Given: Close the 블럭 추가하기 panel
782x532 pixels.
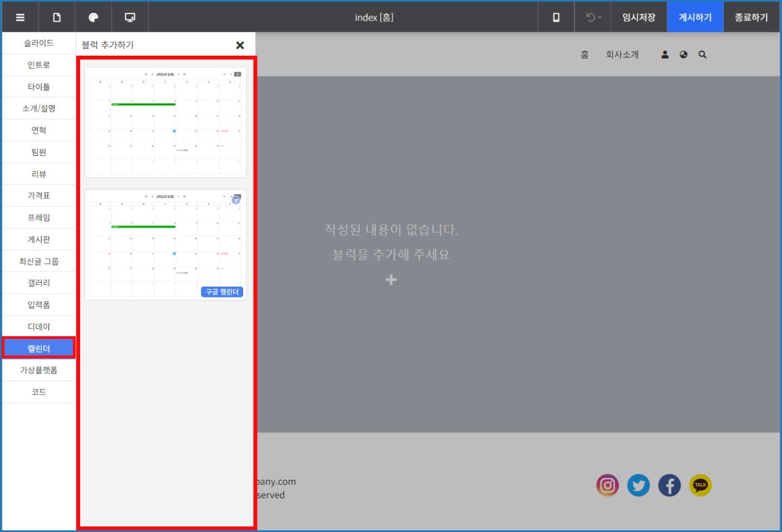Looking at the screenshot, I should (240, 45).
